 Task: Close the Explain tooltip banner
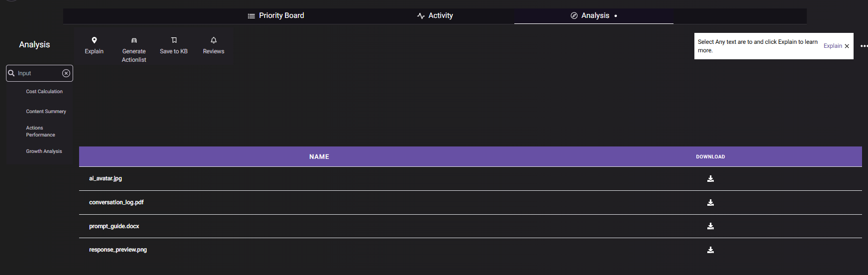click(847, 46)
